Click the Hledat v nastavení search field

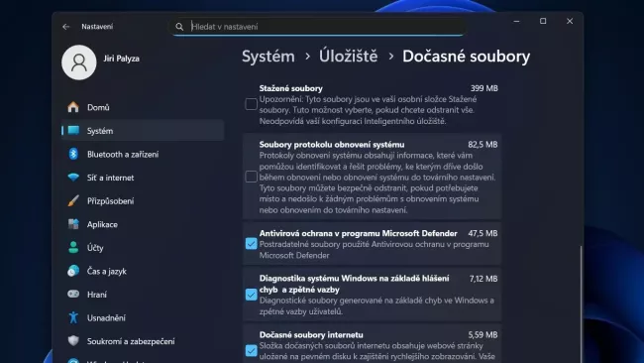319,27
